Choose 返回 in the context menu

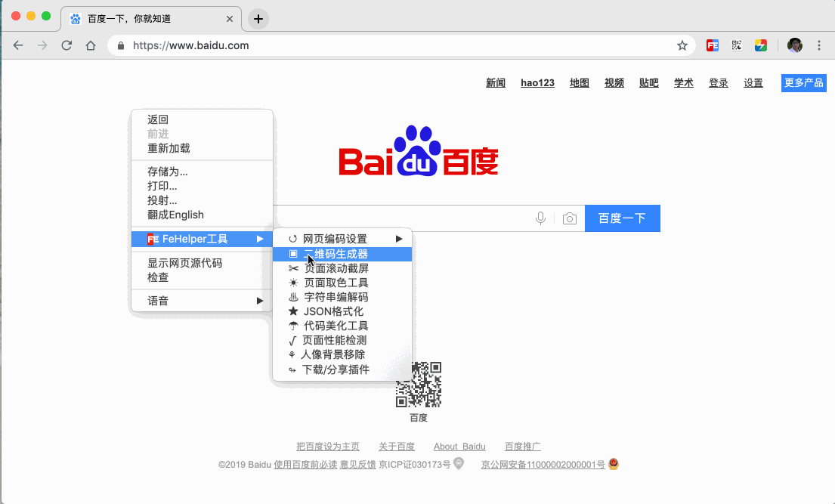tap(202, 119)
